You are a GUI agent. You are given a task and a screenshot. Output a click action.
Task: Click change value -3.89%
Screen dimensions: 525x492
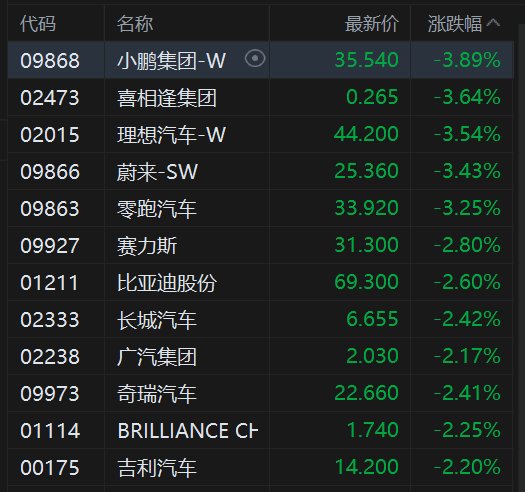point(467,60)
